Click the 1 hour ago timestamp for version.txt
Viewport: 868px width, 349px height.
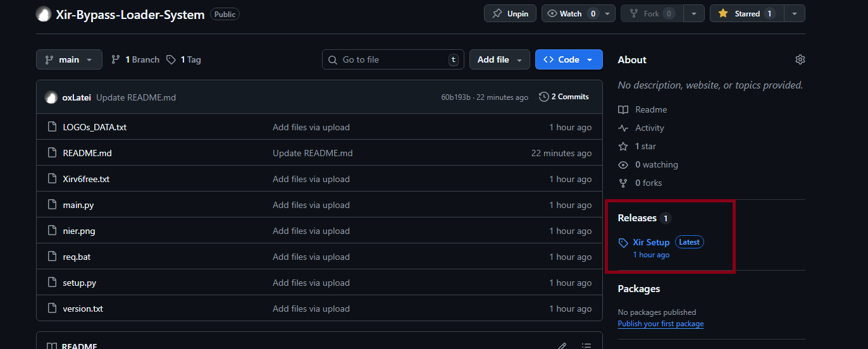571,309
